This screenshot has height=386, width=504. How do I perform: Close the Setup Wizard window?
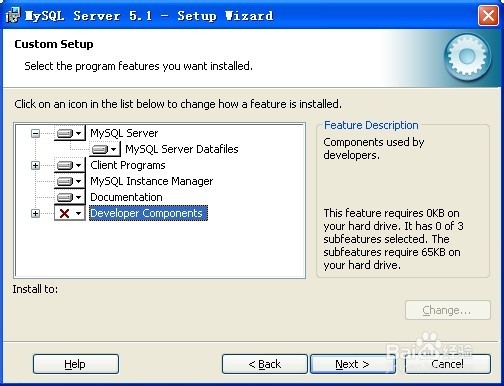(488, 15)
